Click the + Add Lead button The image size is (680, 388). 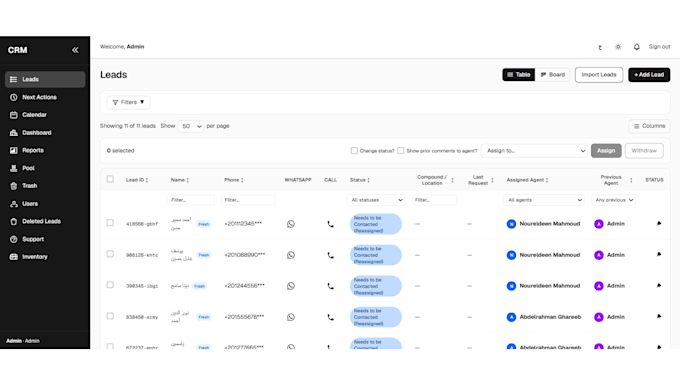649,75
